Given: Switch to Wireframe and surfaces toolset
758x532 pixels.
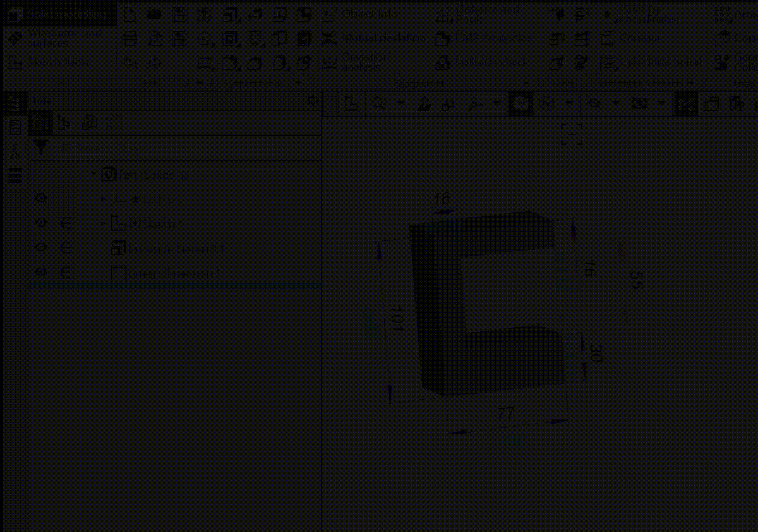Looking at the screenshot, I should tap(57, 39).
